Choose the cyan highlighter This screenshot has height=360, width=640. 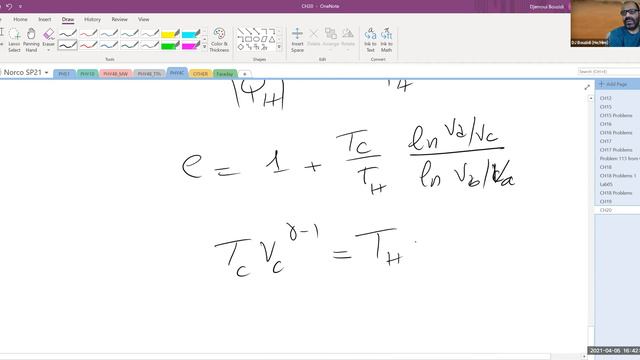pos(191,33)
